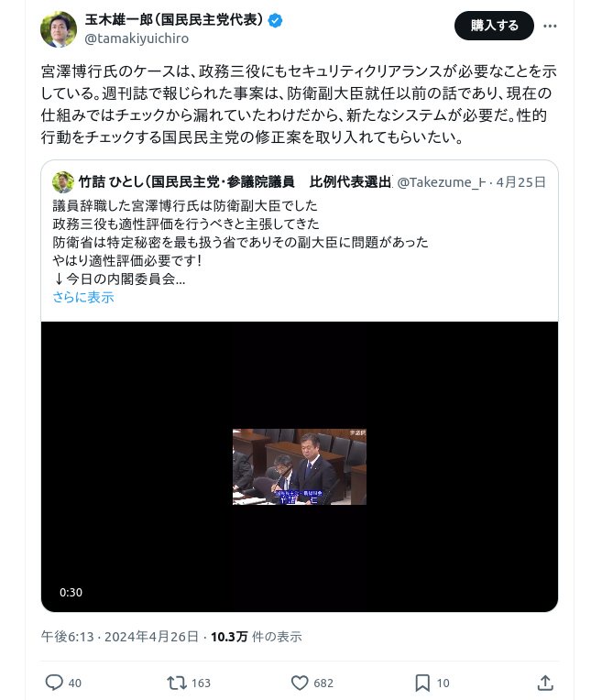Open the three-dot more options menu

tap(550, 26)
